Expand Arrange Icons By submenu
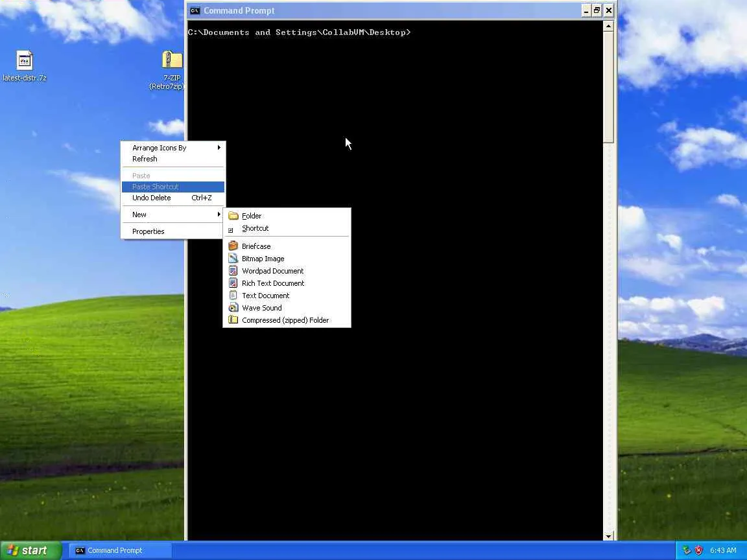 173,148
